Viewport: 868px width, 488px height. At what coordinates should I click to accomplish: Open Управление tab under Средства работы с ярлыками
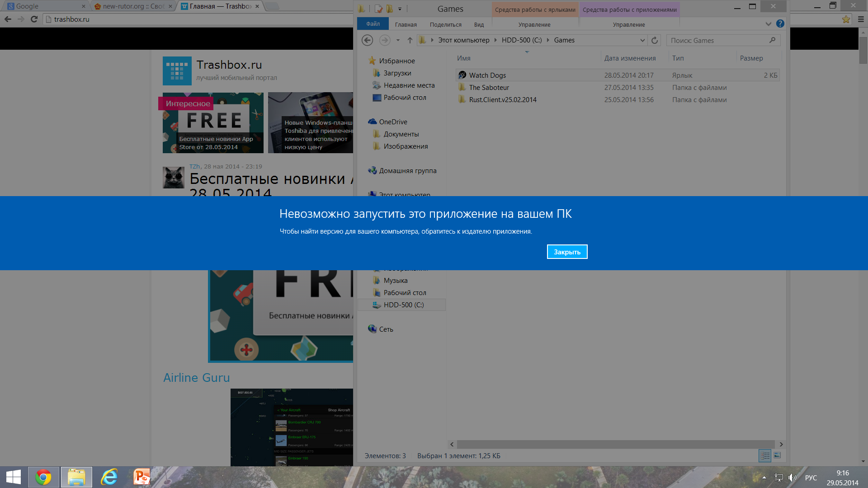tap(534, 24)
